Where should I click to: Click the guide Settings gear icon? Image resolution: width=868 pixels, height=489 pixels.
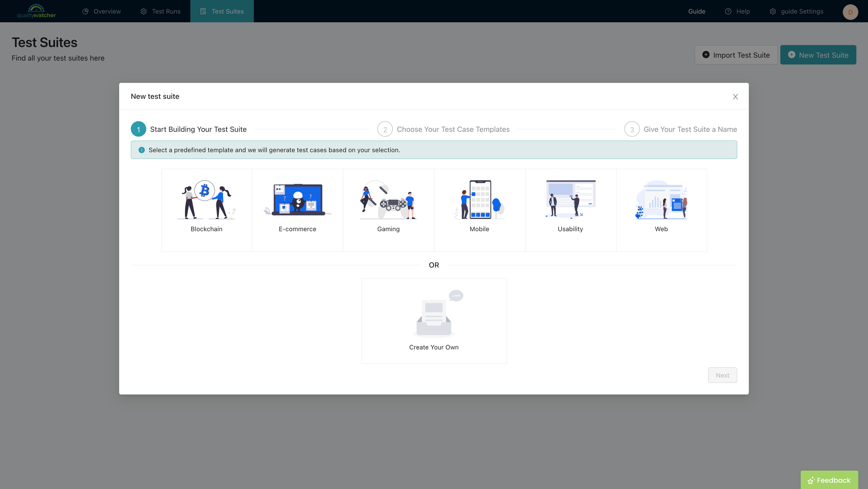(773, 11)
